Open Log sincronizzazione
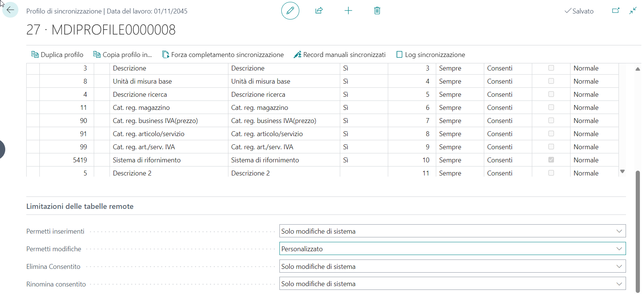Screen dimensions: 644x294 point(431,55)
